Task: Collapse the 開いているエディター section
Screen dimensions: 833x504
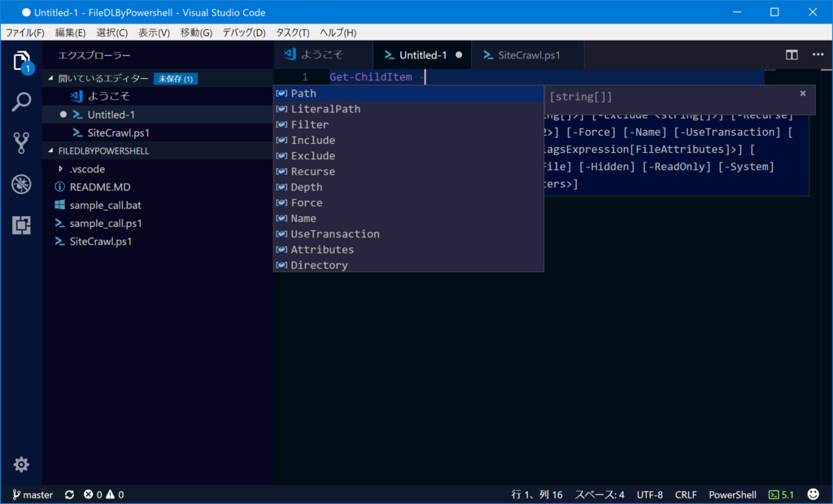Action: pos(158,78)
